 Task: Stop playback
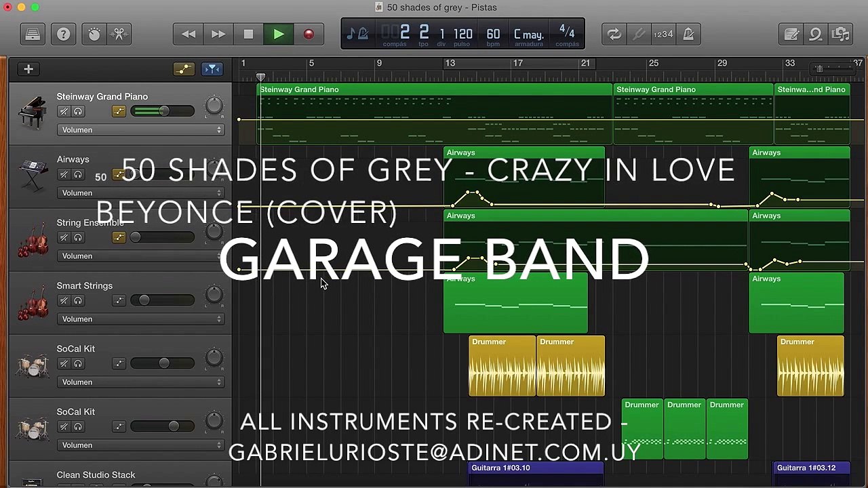click(x=248, y=34)
